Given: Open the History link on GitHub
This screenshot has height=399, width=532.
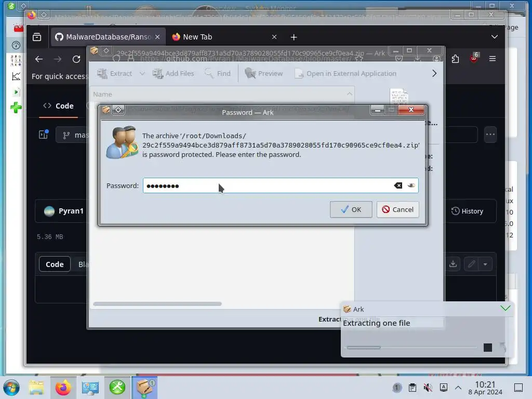Looking at the screenshot, I should coord(467,211).
